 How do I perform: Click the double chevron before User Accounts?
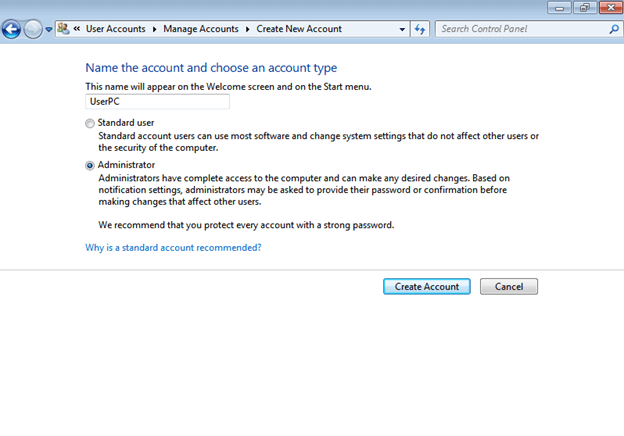pos(77,29)
